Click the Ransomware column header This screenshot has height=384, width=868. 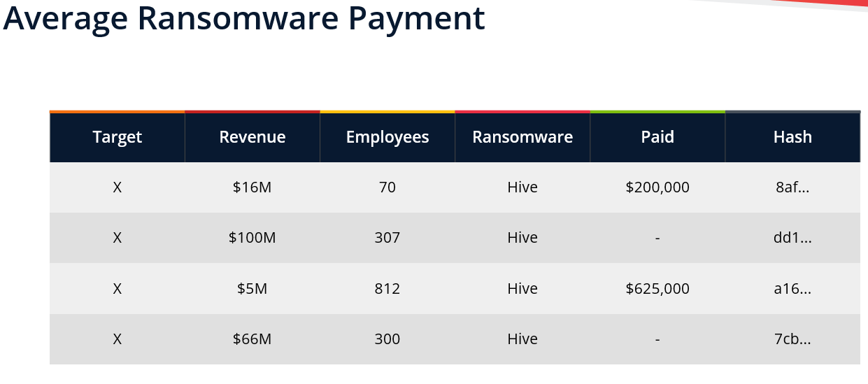[x=522, y=137]
